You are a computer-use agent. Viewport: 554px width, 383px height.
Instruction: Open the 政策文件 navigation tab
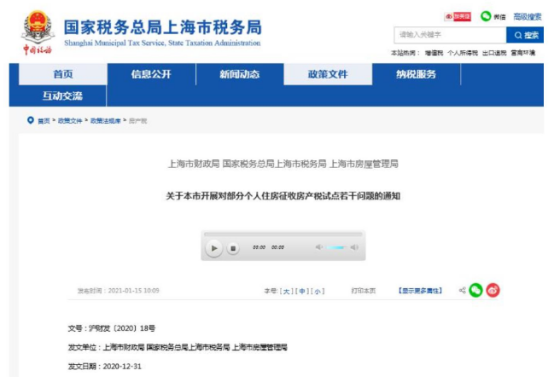coord(328,74)
